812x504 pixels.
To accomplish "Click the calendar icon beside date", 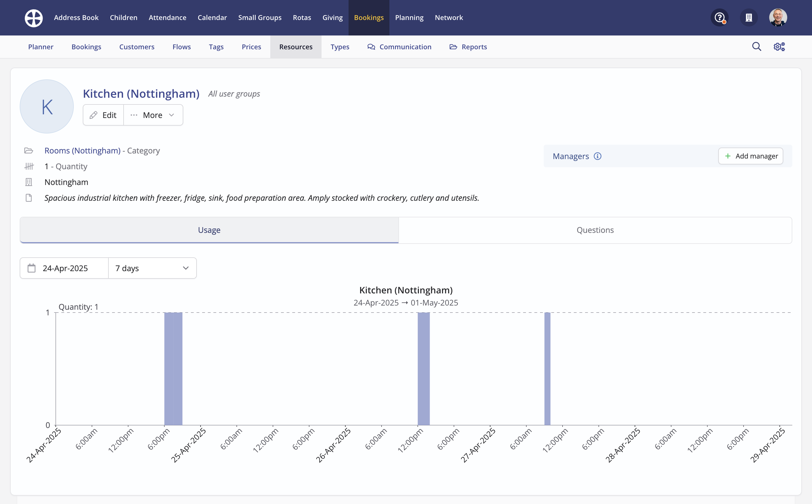I will (x=32, y=268).
